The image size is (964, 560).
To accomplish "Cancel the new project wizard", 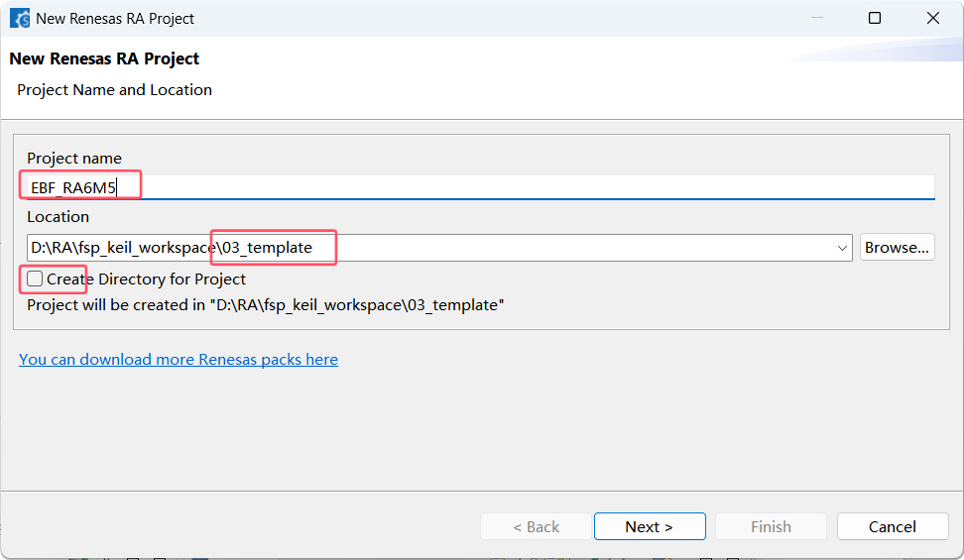I will (892, 527).
